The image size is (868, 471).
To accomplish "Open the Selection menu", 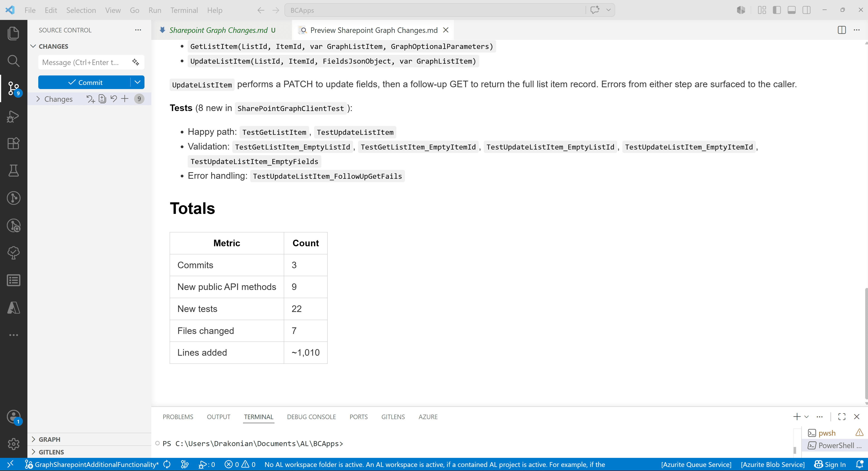I will pos(81,10).
